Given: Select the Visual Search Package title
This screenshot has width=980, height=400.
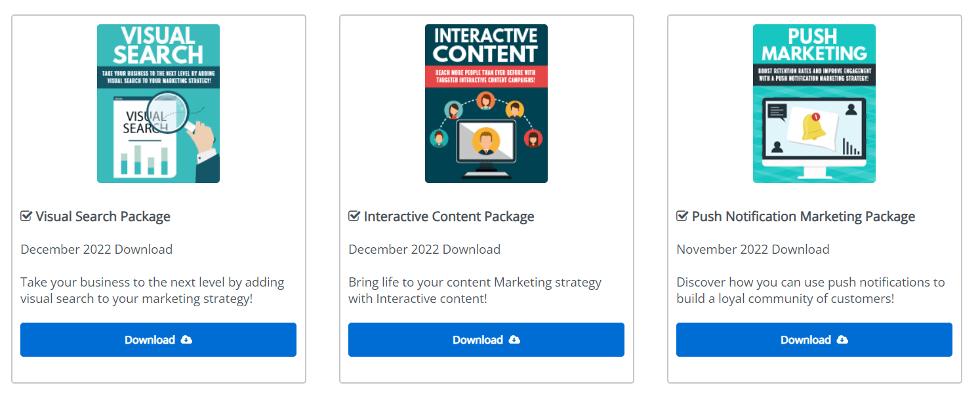Looking at the screenshot, I should [x=103, y=216].
